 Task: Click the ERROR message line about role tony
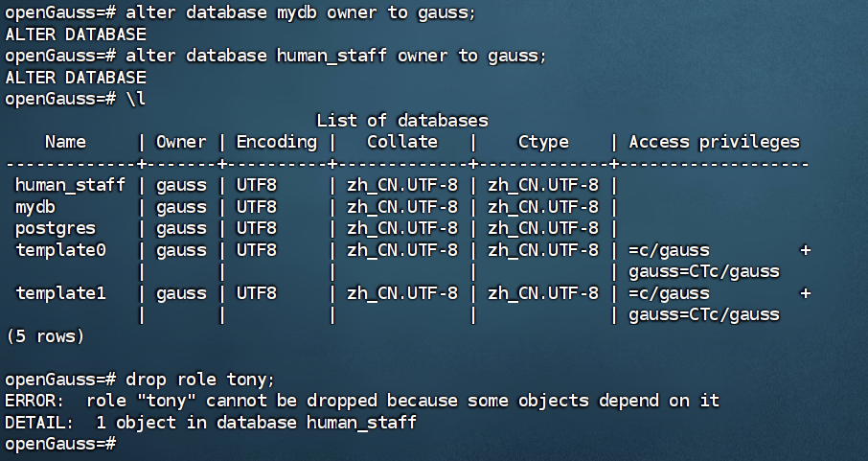click(361, 400)
